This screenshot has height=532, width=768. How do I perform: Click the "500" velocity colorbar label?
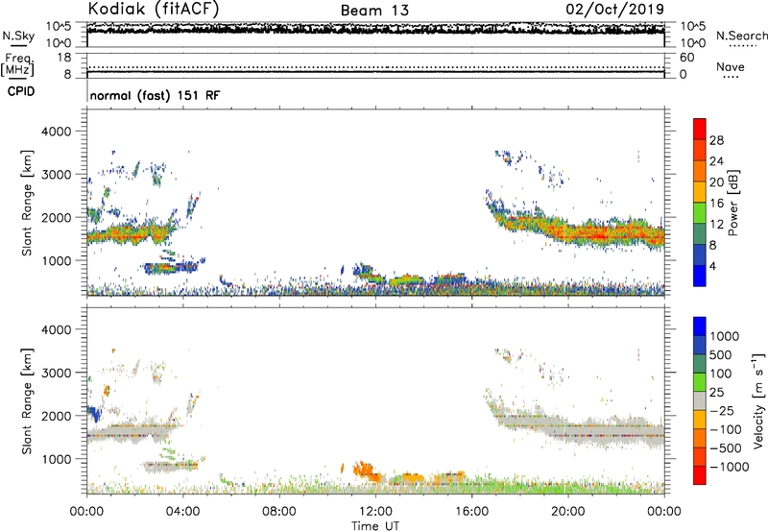(x=722, y=354)
